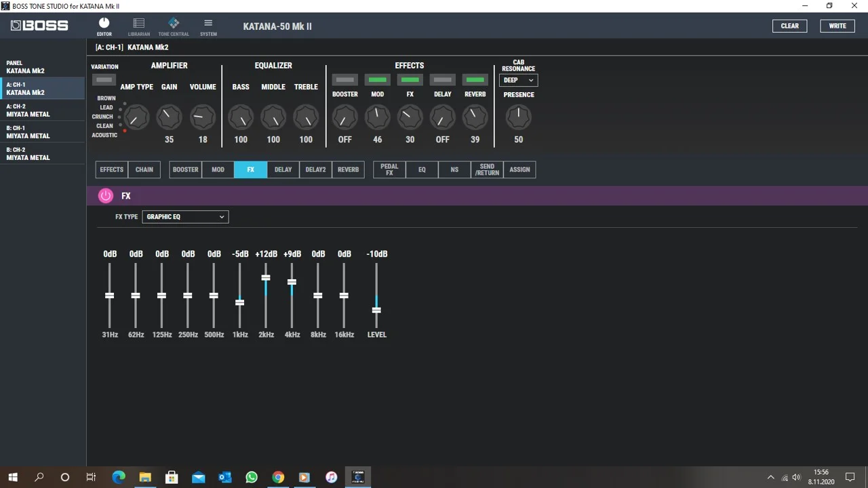Click the Booster effect knob
Viewport: 868px width, 488px height.
pos(344,117)
